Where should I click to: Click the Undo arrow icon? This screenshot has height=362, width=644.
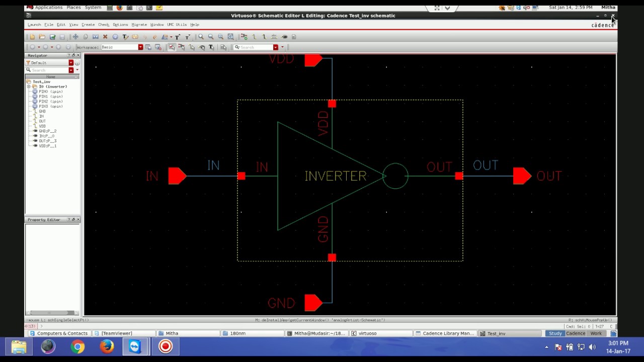click(x=145, y=37)
